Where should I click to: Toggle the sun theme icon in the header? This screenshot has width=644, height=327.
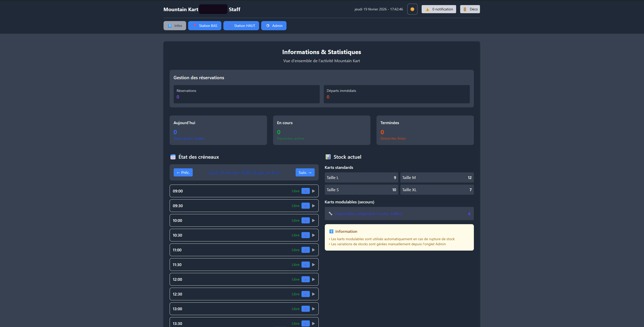412,9
